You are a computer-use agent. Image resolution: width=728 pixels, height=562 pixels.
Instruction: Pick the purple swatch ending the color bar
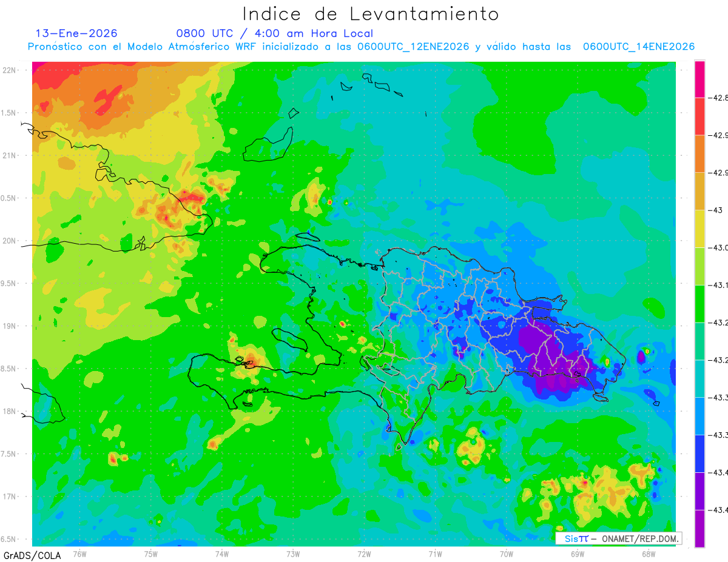(x=699, y=529)
